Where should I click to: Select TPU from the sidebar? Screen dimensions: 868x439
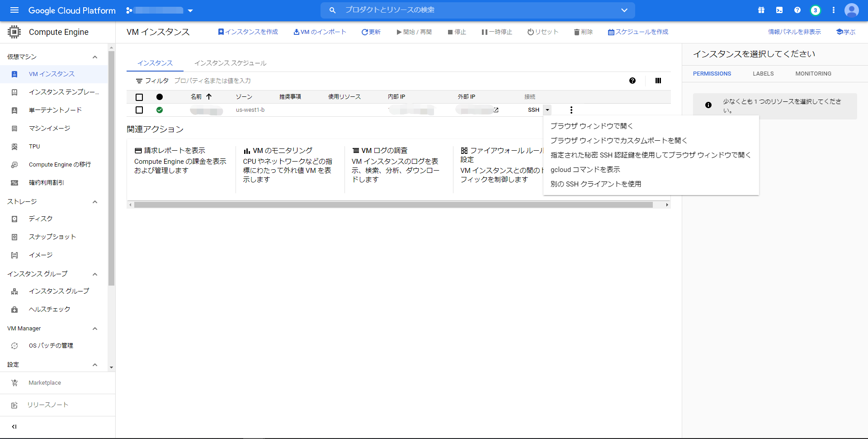(33, 146)
